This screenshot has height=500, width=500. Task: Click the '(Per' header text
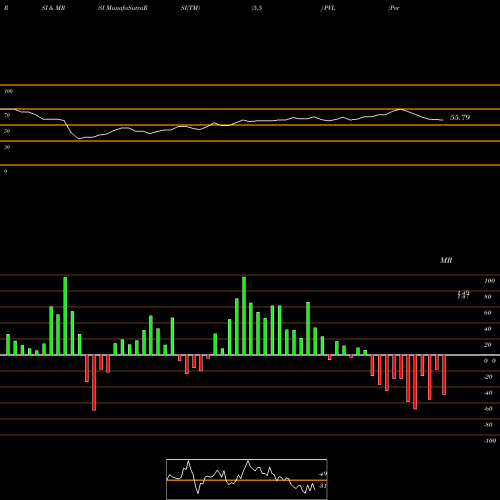(x=394, y=8)
